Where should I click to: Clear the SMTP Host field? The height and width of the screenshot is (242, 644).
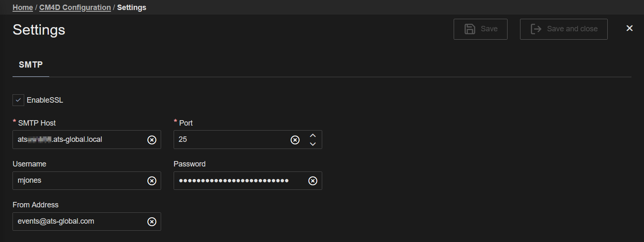tap(152, 140)
